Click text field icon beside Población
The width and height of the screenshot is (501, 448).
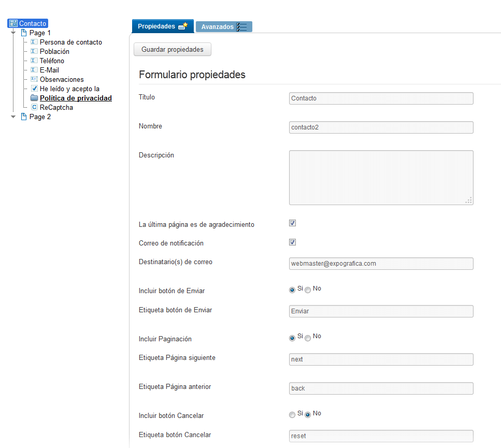pyautogui.click(x=34, y=51)
